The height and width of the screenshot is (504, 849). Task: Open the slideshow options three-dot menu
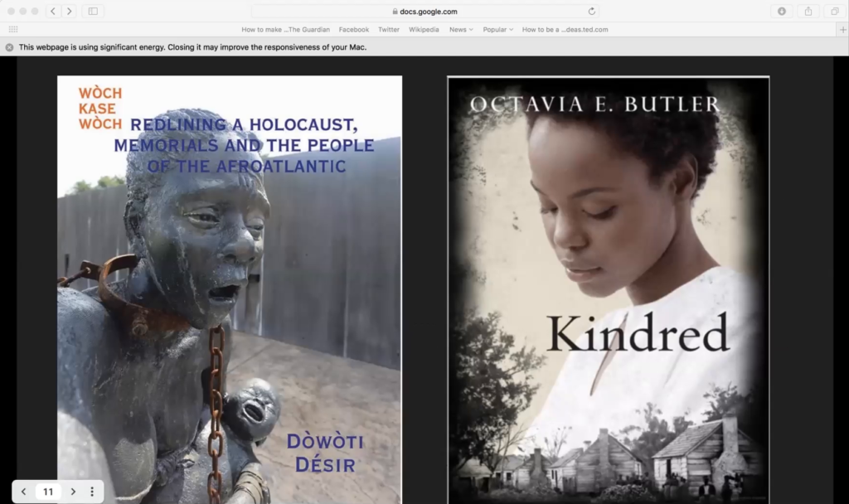click(x=92, y=492)
